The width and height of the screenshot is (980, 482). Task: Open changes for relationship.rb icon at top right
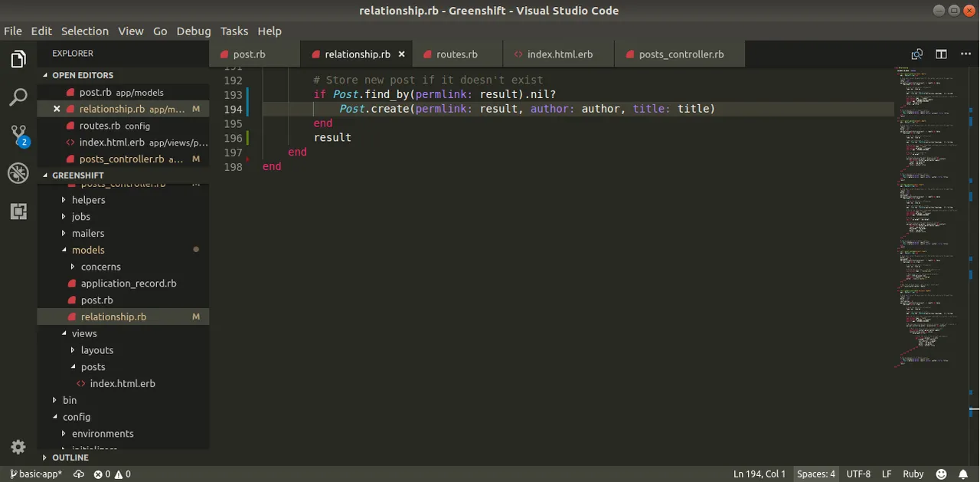point(917,54)
